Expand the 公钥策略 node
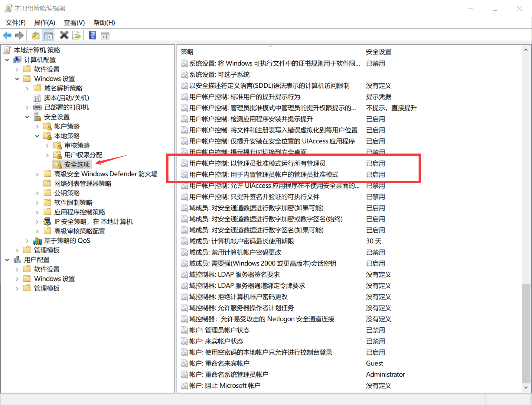The width and height of the screenshot is (532, 405). coord(37,193)
